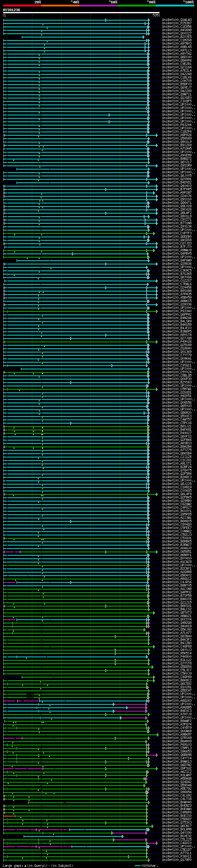
Task: Select hit UniRef100_C5YV24
Action: 176,372
